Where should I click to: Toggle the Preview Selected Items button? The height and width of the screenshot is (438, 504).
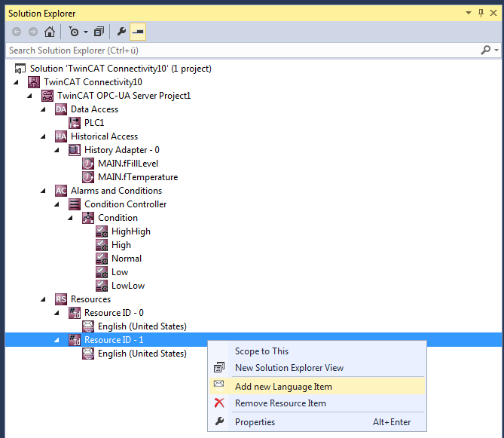click(x=138, y=32)
